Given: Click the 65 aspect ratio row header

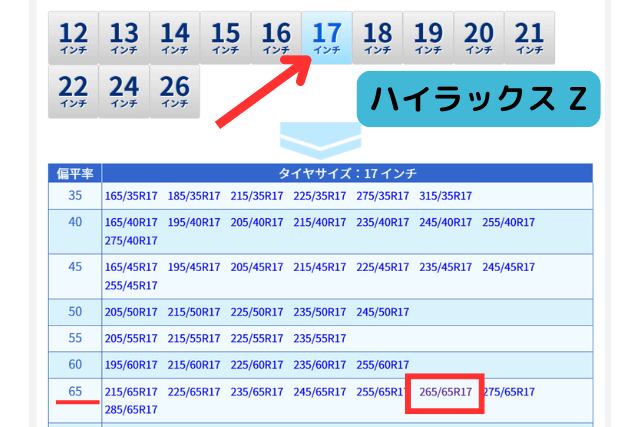Looking at the screenshot, I should point(75,391).
